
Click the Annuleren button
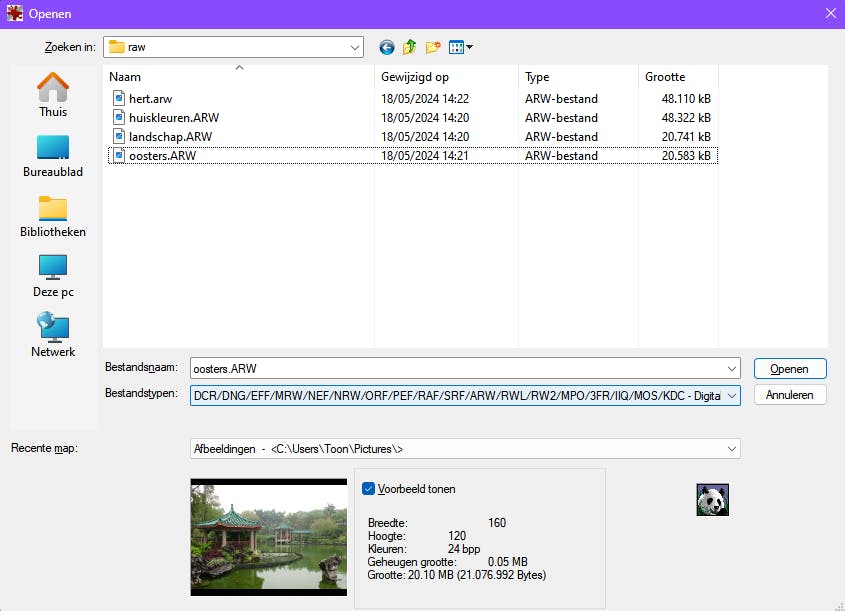(x=790, y=394)
